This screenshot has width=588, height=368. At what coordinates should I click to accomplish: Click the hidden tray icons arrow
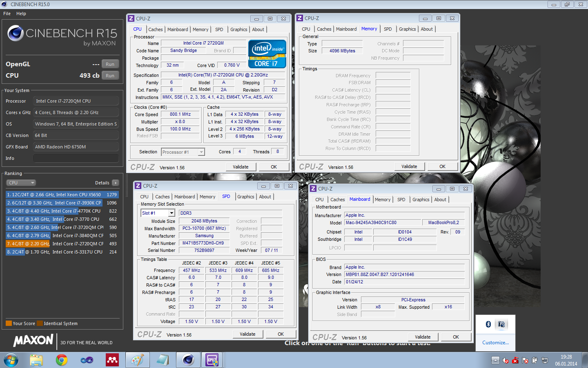point(495,360)
